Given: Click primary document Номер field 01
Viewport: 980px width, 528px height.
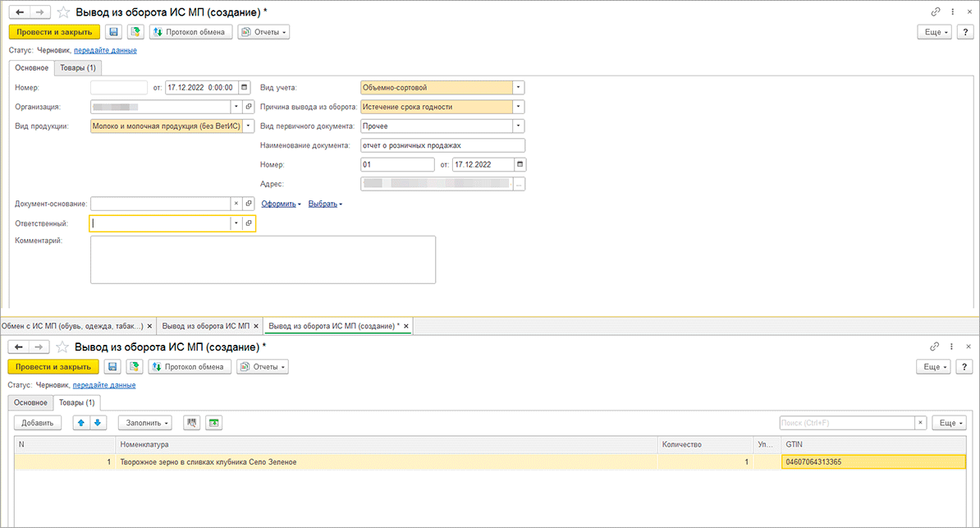Looking at the screenshot, I should 397,164.
